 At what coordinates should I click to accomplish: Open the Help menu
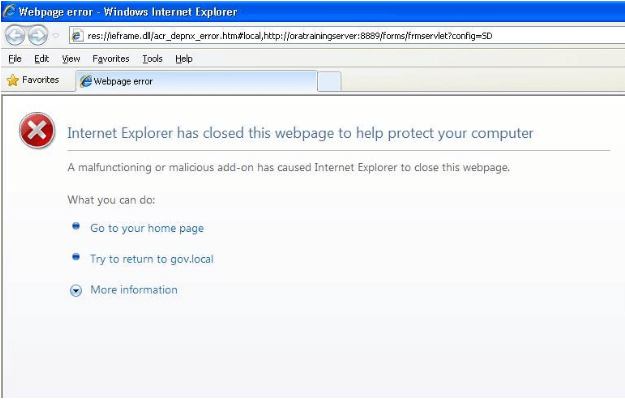point(183,59)
